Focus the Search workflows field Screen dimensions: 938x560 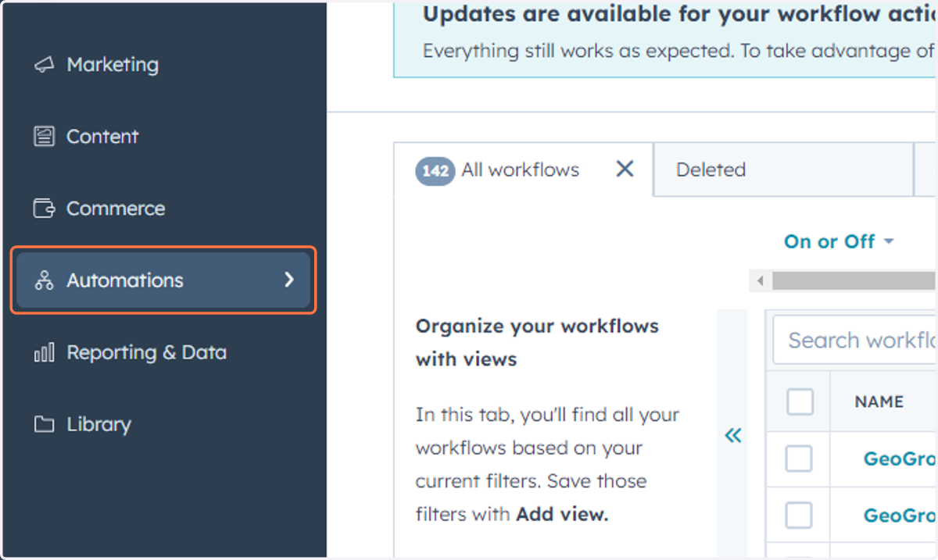click(x=855, y=341)
